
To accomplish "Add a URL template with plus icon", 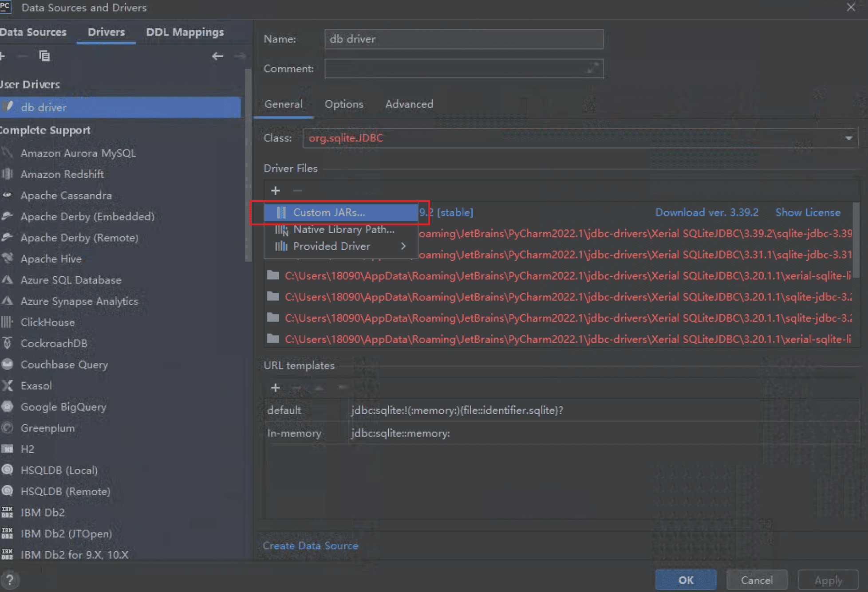I will click(x=276, y=388).
